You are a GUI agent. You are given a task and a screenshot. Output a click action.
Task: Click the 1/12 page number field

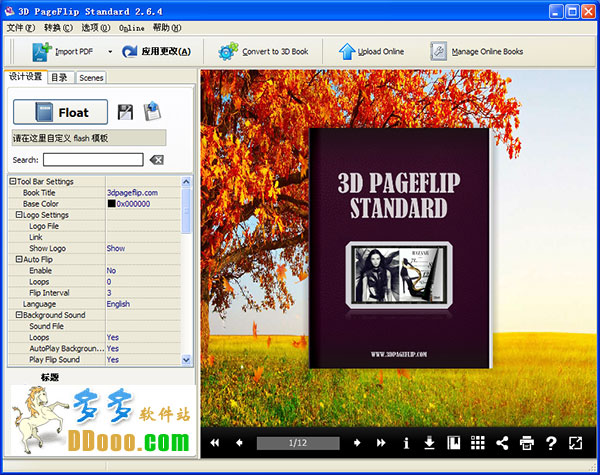pyautogui.click(x=298, y=443)
